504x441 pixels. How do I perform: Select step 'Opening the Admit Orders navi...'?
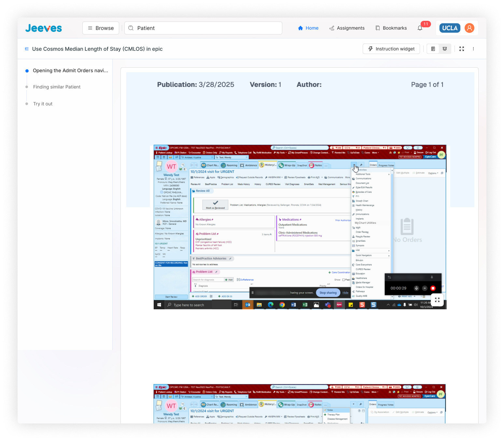coord(70,71)
